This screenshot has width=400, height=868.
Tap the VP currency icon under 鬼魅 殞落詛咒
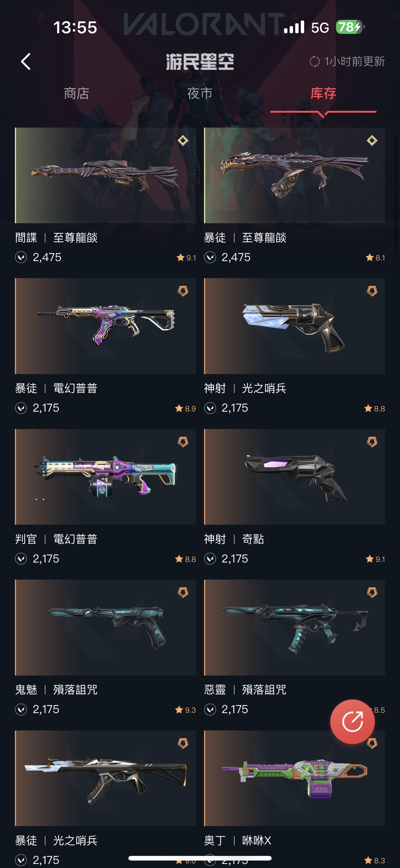tap(21, 709)
